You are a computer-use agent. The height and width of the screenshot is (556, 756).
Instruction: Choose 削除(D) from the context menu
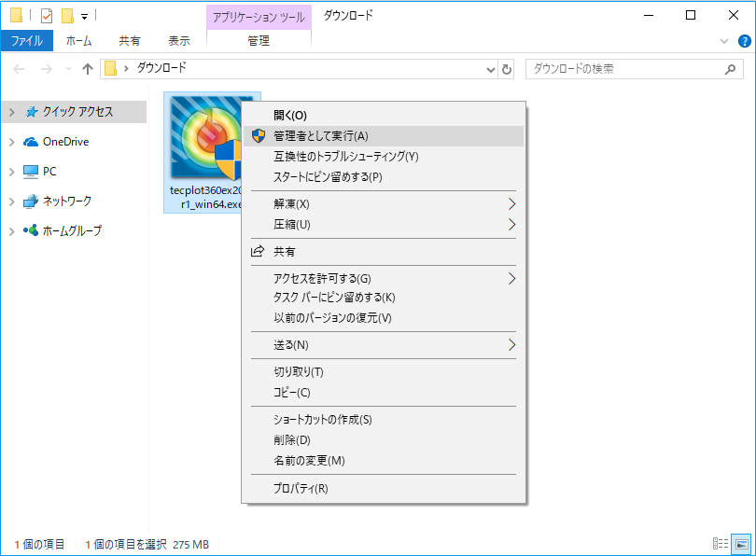tap(384, 440)
